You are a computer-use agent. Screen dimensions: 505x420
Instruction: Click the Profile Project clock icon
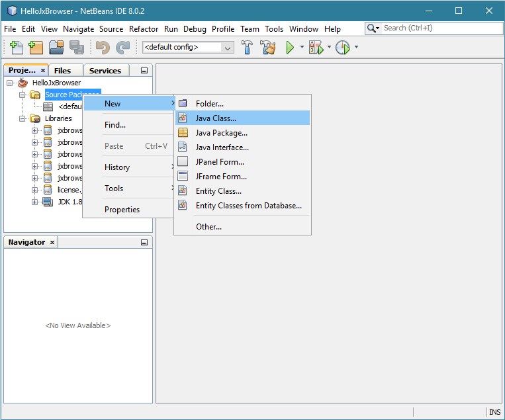(343, 48)
